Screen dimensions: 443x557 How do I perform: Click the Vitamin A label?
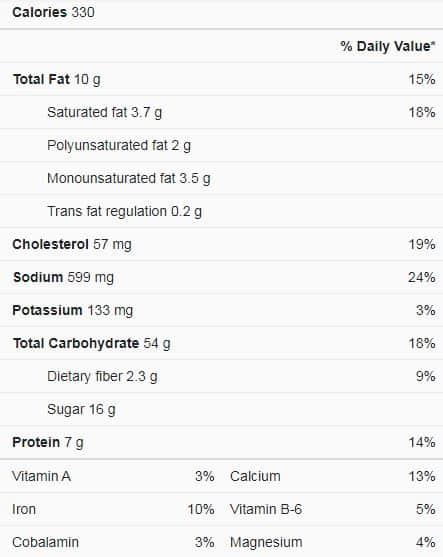coord(42,476)
